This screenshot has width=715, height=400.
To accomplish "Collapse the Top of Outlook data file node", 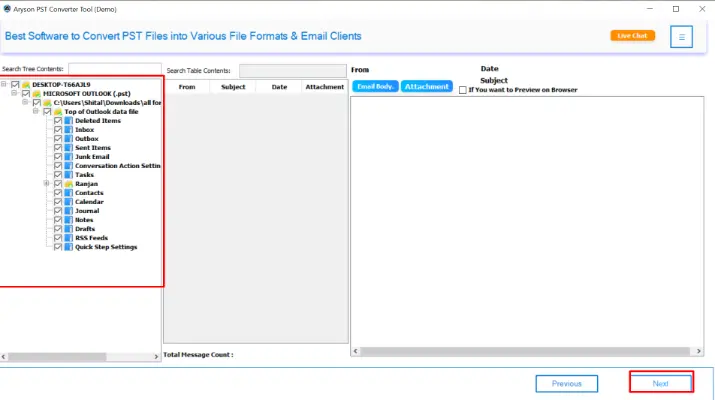I will [36, 111].
